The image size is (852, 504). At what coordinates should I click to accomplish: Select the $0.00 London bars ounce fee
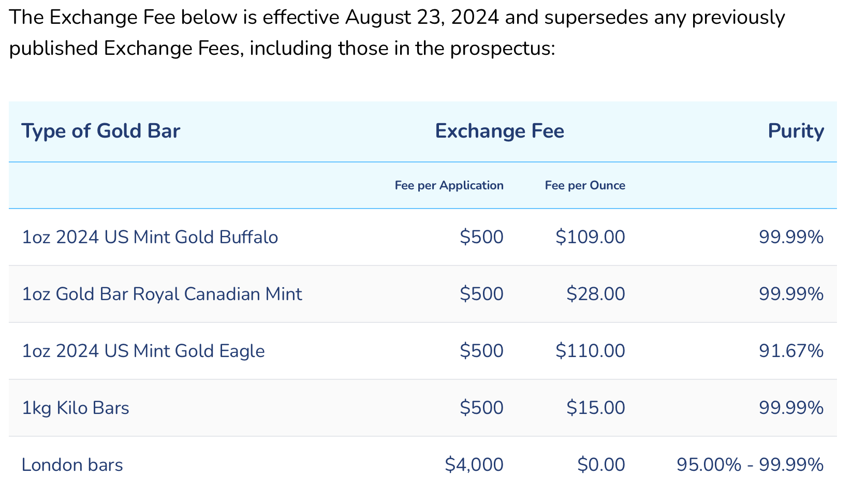(601, 465)
